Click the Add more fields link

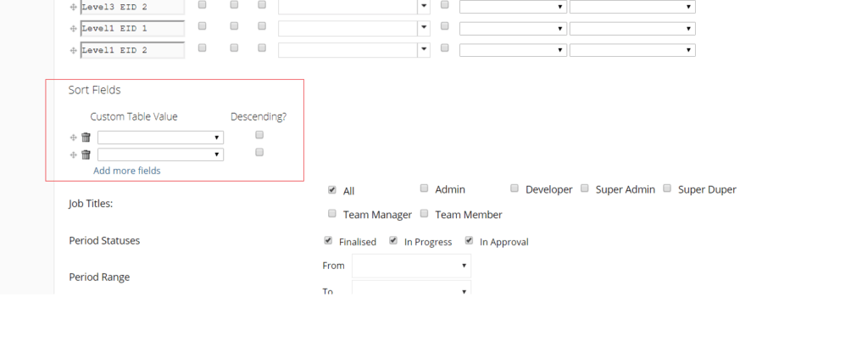(x=127, y=171)
